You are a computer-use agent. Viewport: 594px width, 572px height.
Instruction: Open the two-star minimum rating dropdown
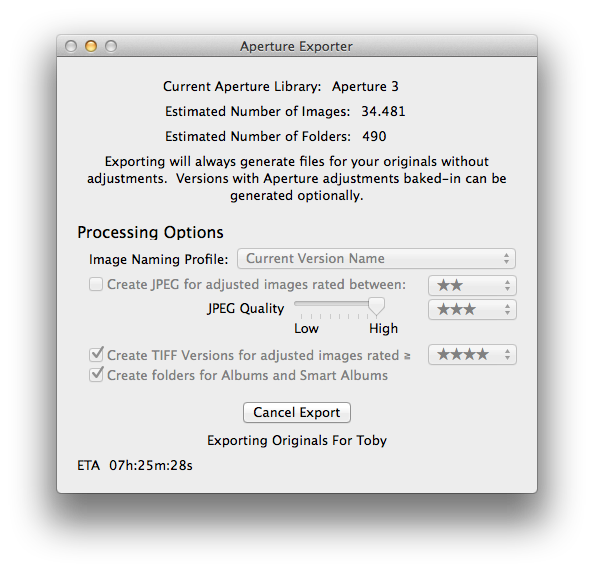(472, 285)
